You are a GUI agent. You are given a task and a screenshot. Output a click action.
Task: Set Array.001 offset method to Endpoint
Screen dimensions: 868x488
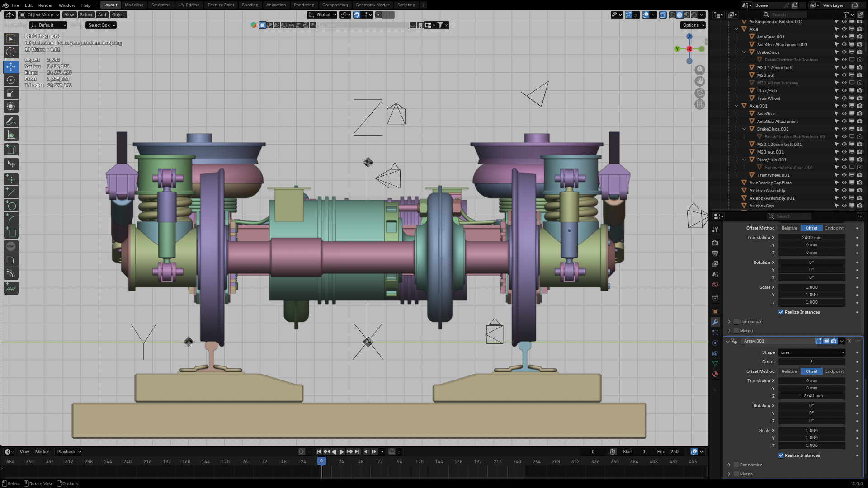tap(834, 371)
